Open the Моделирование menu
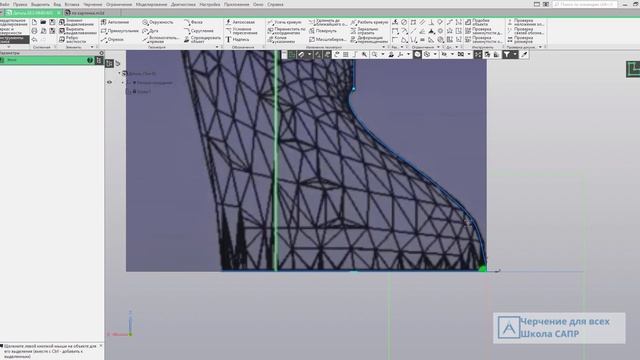 point(151,4)
